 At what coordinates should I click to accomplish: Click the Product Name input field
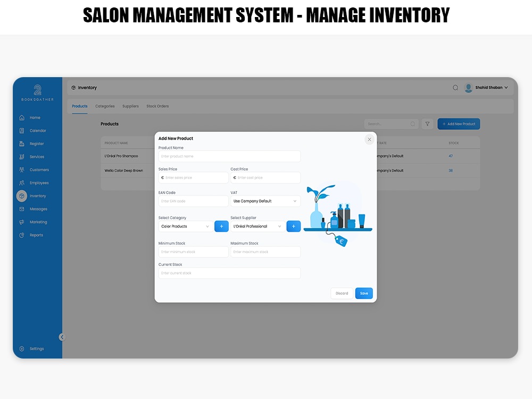(x=229, y=156)
